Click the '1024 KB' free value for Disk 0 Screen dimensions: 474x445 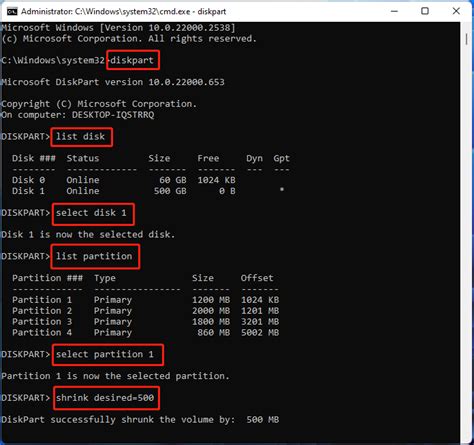click(x=216, y=180)
